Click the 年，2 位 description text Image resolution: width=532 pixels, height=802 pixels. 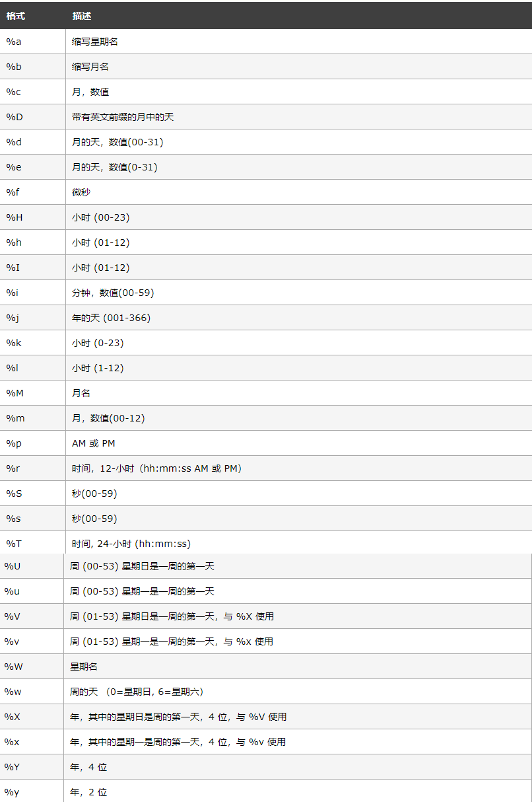(x=88, y=792)
